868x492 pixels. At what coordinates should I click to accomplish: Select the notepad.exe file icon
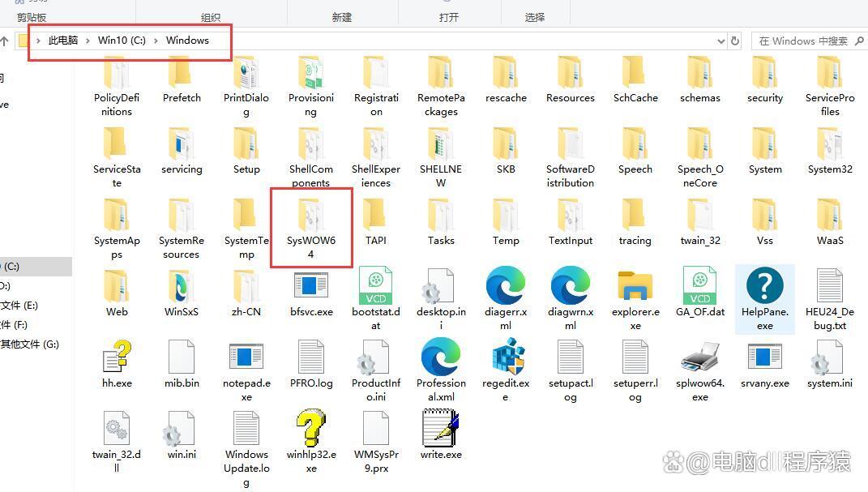point(246,357)
